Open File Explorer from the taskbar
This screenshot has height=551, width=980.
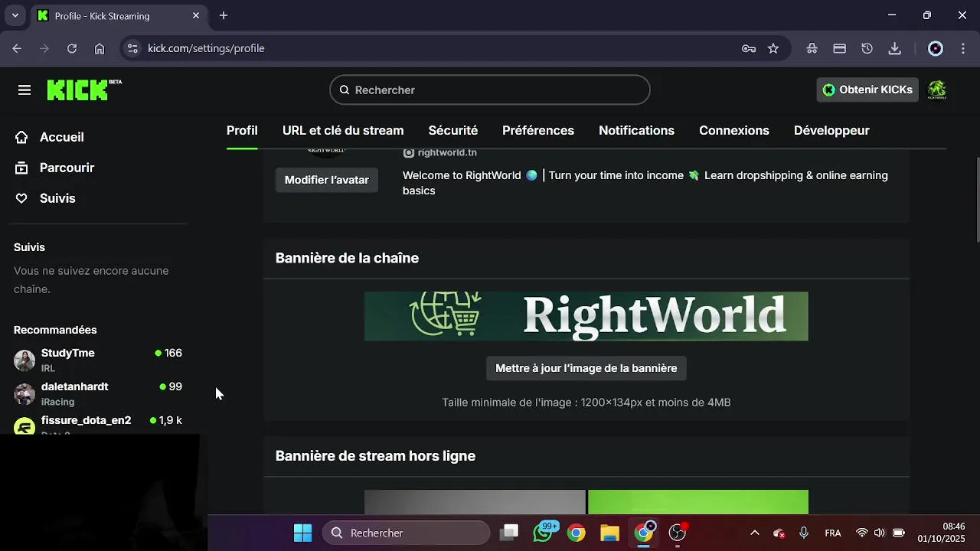(609, 533)
